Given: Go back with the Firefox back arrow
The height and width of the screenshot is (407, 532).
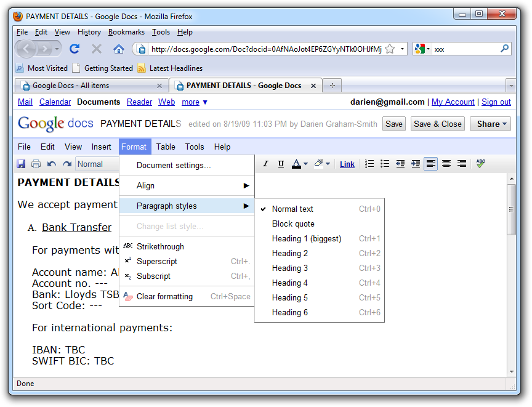Looking at the screenshot, I should click(26, 49).
